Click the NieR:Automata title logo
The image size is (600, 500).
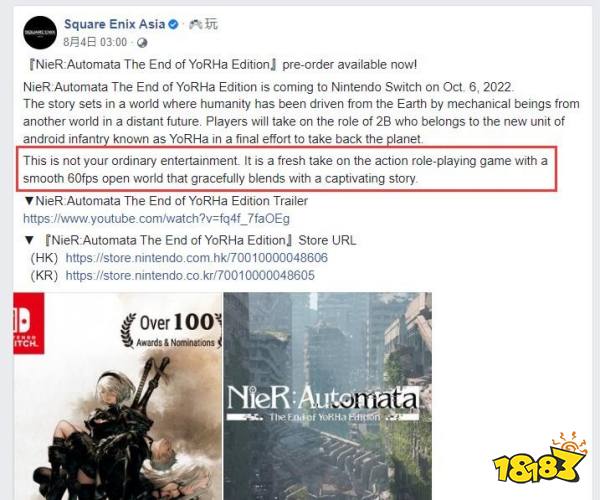(x=322, y=403)
